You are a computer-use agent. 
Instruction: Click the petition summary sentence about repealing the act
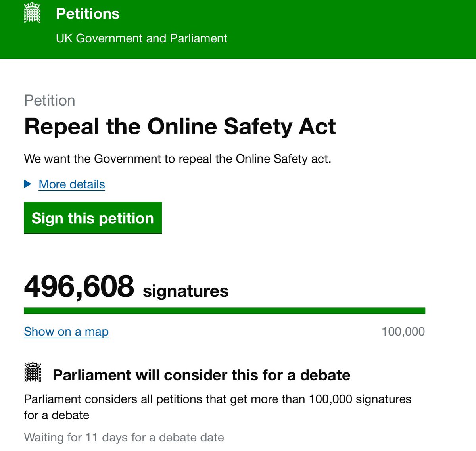tap(178, 159)
